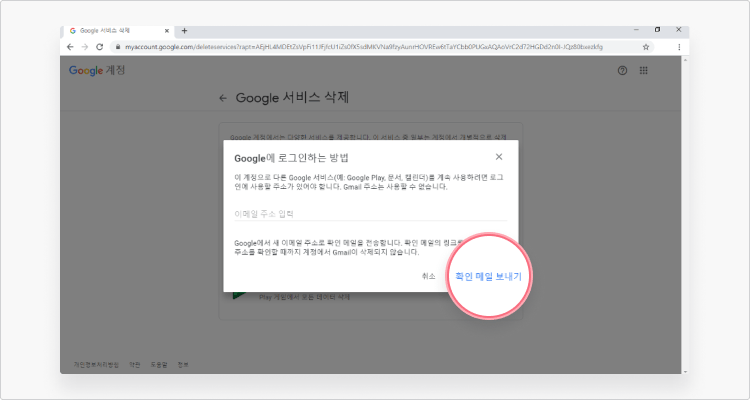Screen dimensions: 750x400
Task: Open the 도움말 footer link
Action: click(159, 365)
